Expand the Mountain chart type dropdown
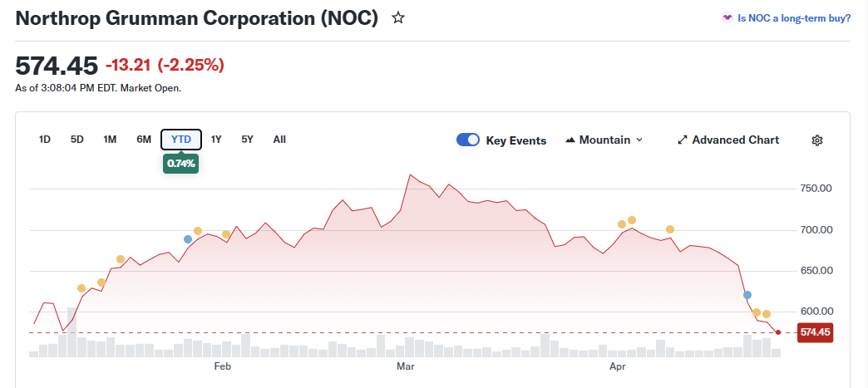 [639, 140]
